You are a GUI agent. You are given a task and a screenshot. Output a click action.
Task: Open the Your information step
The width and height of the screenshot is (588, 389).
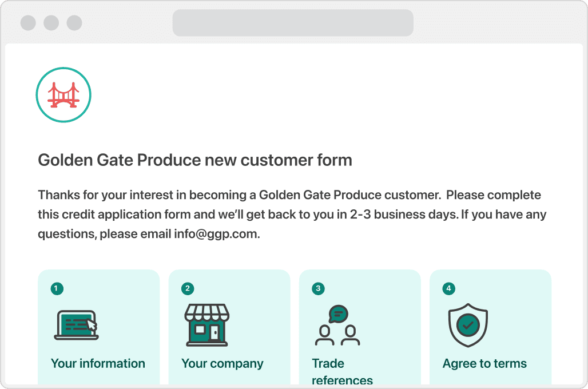pos(98,363)
